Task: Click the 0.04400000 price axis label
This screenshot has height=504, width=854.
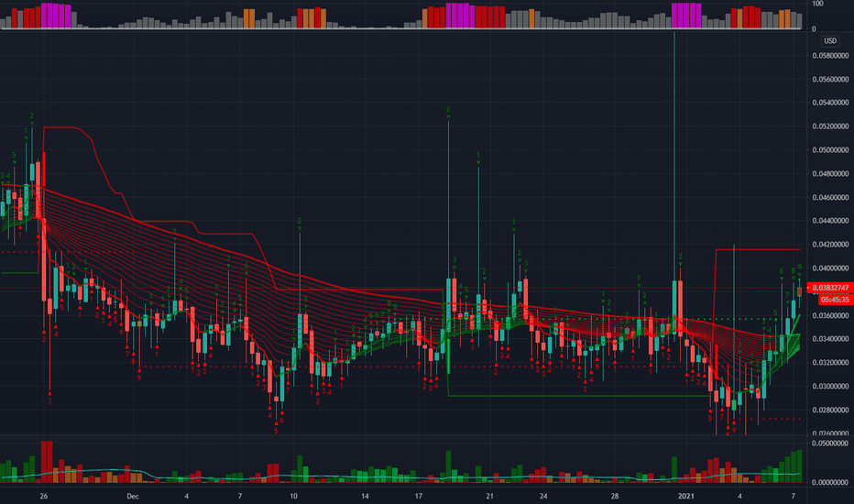Action: (x=830, y=221)
